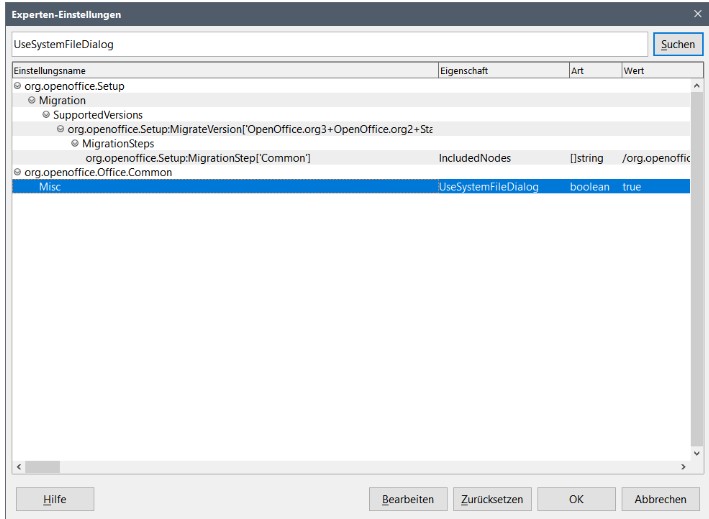This screenshot has height=519, width=709.
Task: Select the Misc row
Action: (x=351, y=187)
